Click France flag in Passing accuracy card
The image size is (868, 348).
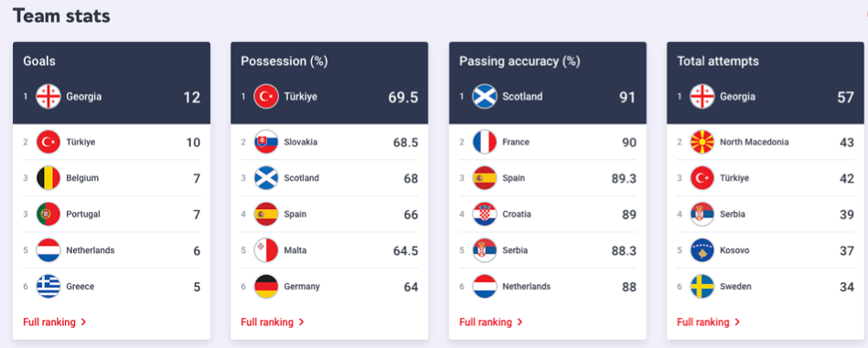tap(485, 142)
